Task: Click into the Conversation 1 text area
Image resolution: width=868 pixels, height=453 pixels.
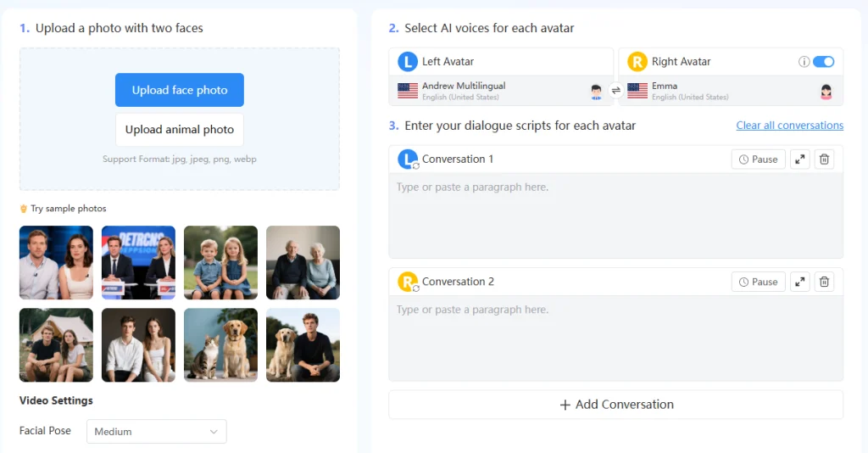Action: point(616,215)
